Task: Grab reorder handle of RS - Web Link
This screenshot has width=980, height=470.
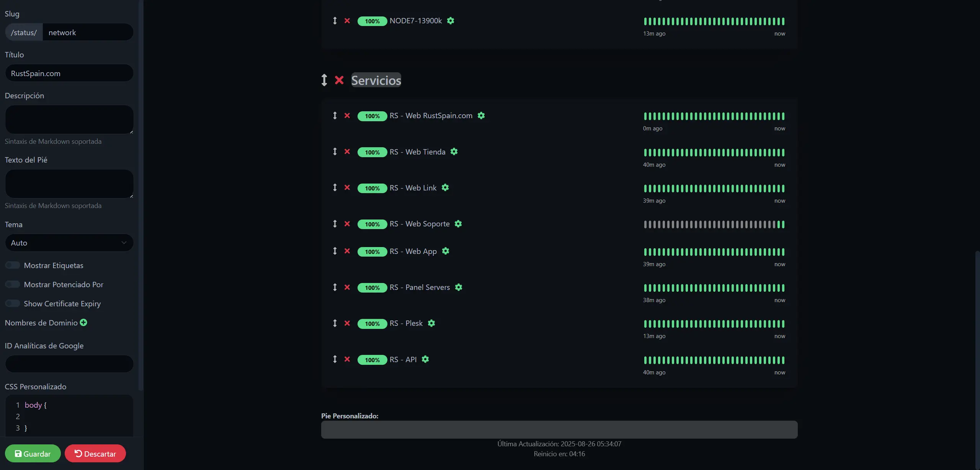Action: pos(335,187)
